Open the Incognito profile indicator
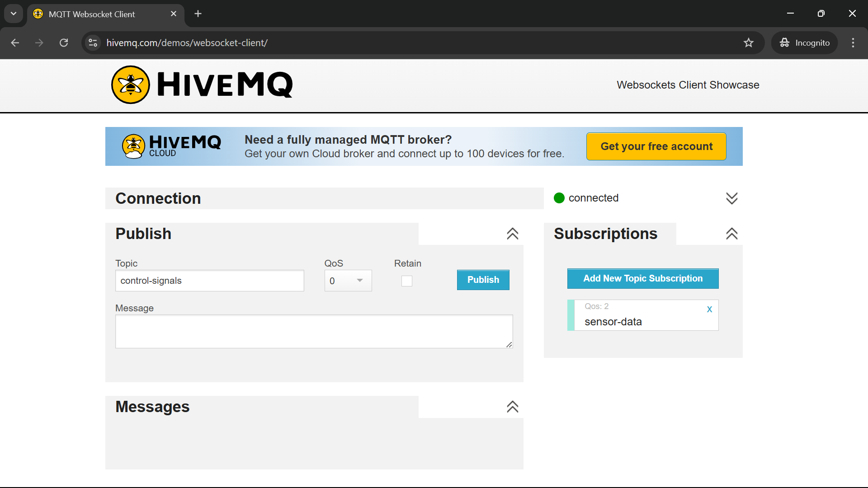868x488 pixels. (805, 43)
